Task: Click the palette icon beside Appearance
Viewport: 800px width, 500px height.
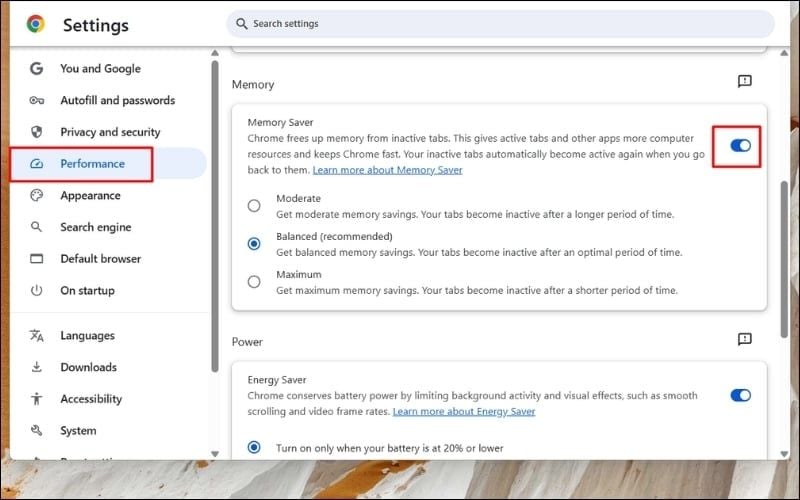Action: [x=36, y=195]
